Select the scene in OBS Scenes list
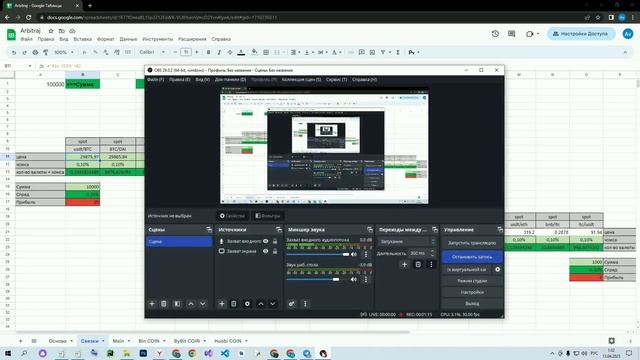The image size is (640, 360). click(179, 242)
